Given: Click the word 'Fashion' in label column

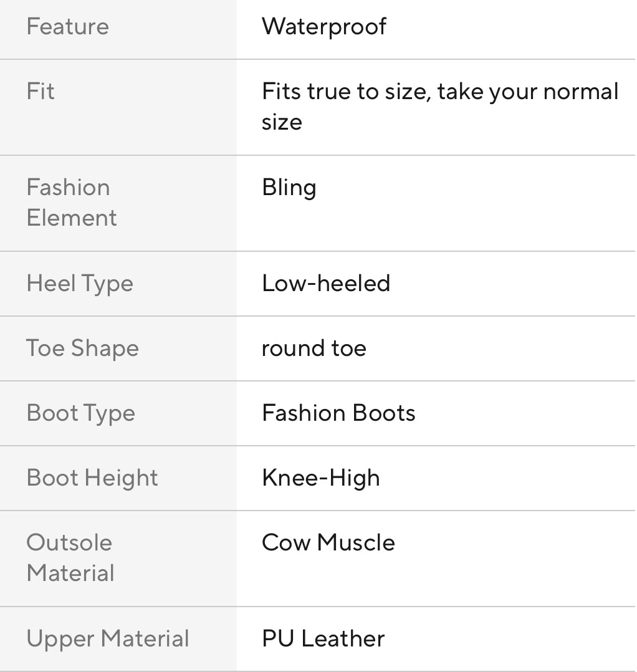Looking at the screenshot, I should [x=68, y=188].
